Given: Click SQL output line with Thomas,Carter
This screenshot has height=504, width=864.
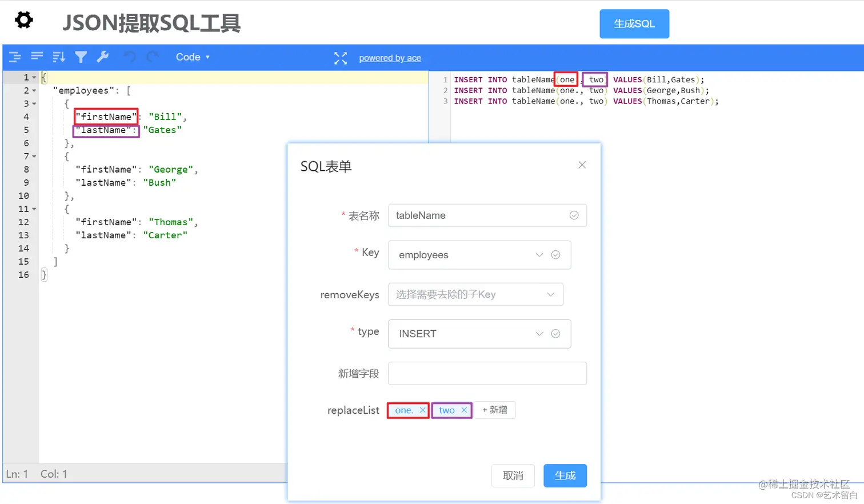Looking at the screenshot, I should 586,101.
